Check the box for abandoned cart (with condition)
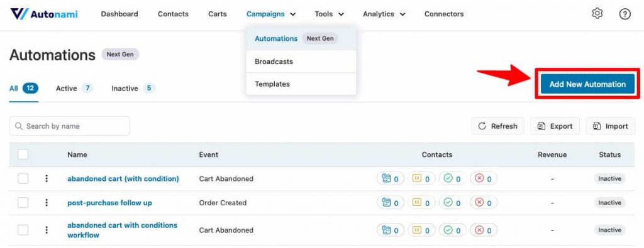644x248 pixels. [23, 178]
